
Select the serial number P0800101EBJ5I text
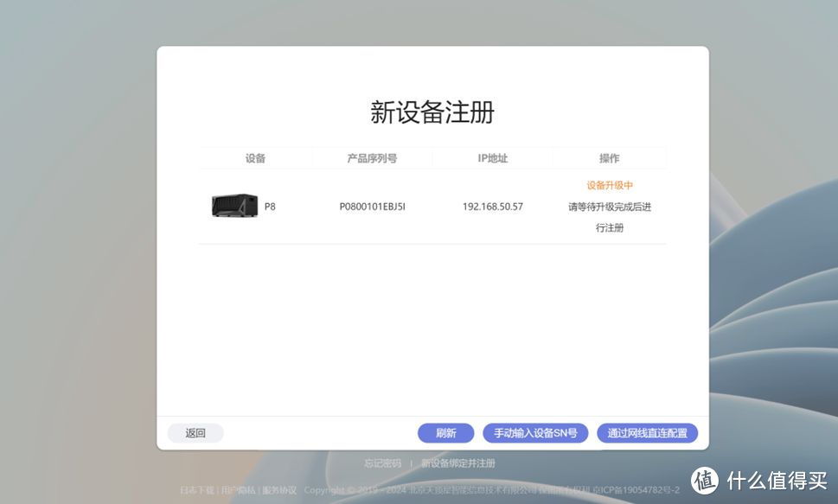point(373,206)
